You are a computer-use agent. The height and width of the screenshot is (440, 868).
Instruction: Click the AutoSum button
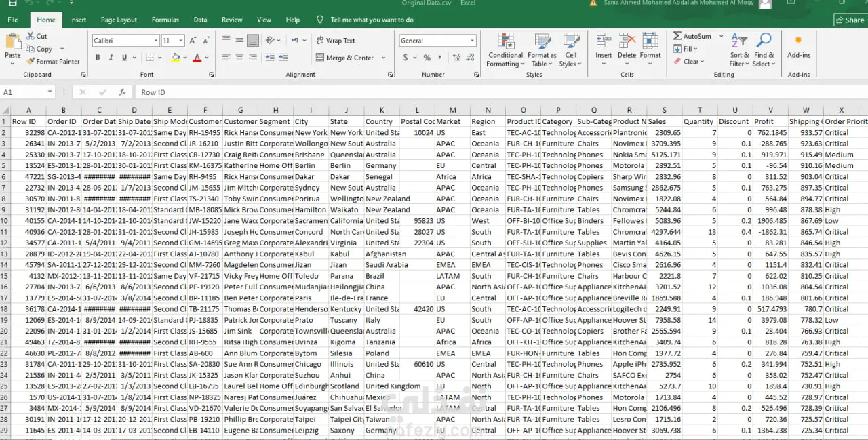point(692,36)
